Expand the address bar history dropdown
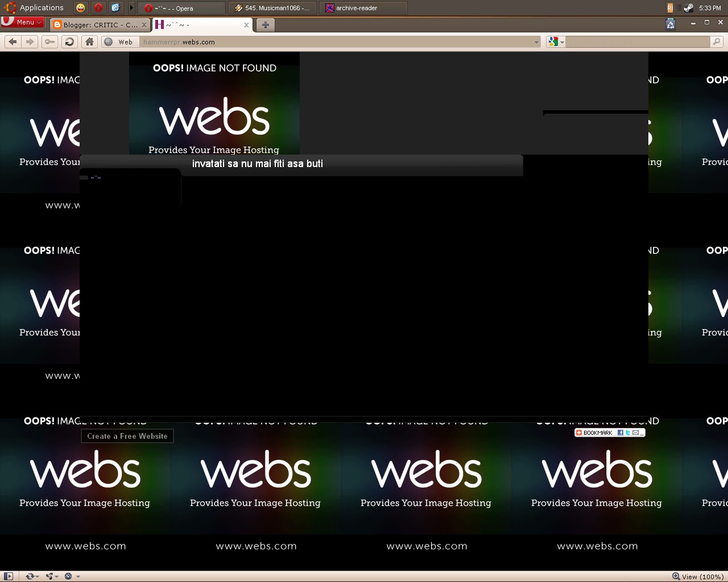The width and height of the screenshot is (728, 582). [536, 42]
